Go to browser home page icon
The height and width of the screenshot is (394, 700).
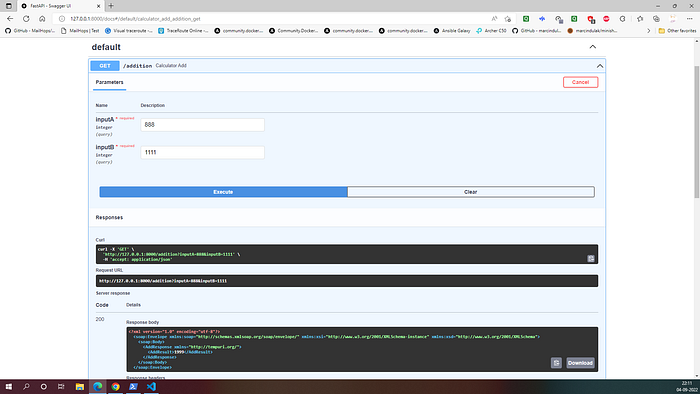42,19
